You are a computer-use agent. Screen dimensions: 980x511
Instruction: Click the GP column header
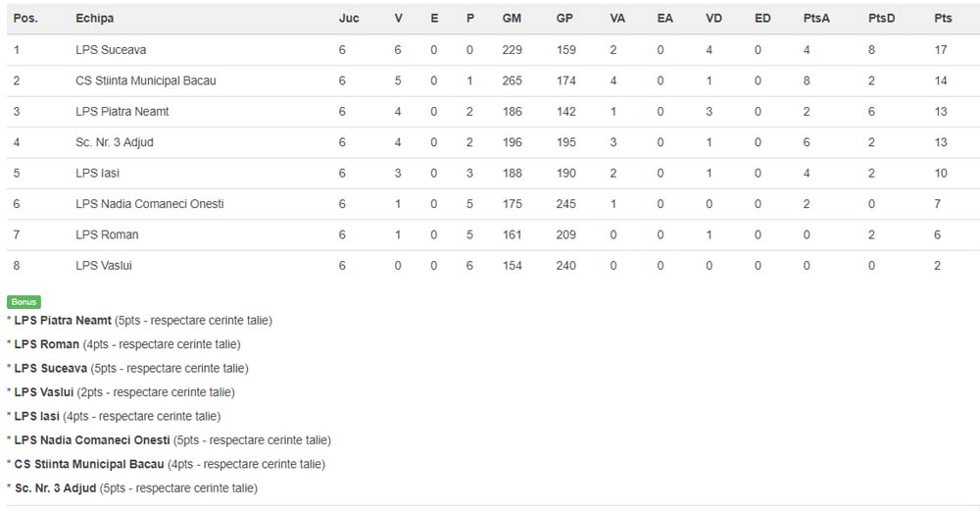point(565,19)
